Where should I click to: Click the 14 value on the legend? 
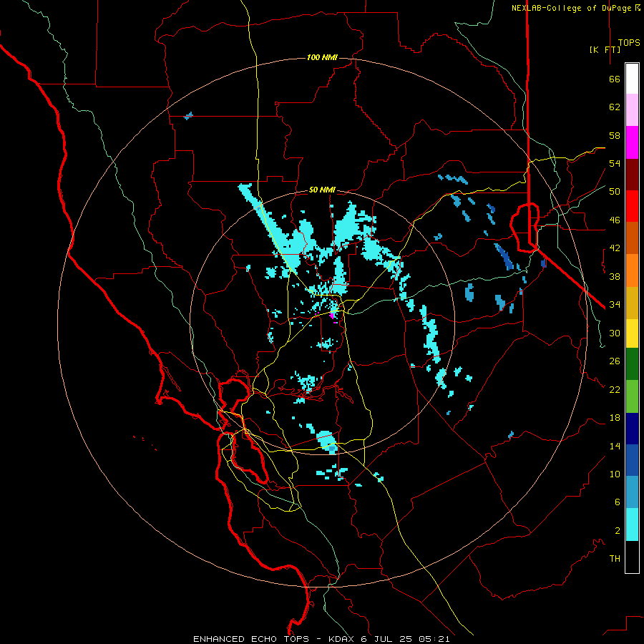[x=615, y=446]
